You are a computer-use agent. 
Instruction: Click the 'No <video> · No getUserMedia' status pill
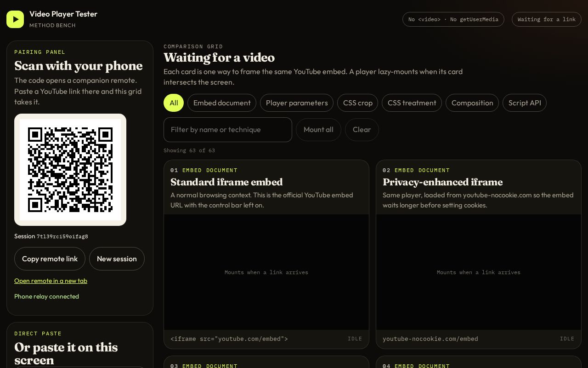click(x=453, y=19)
